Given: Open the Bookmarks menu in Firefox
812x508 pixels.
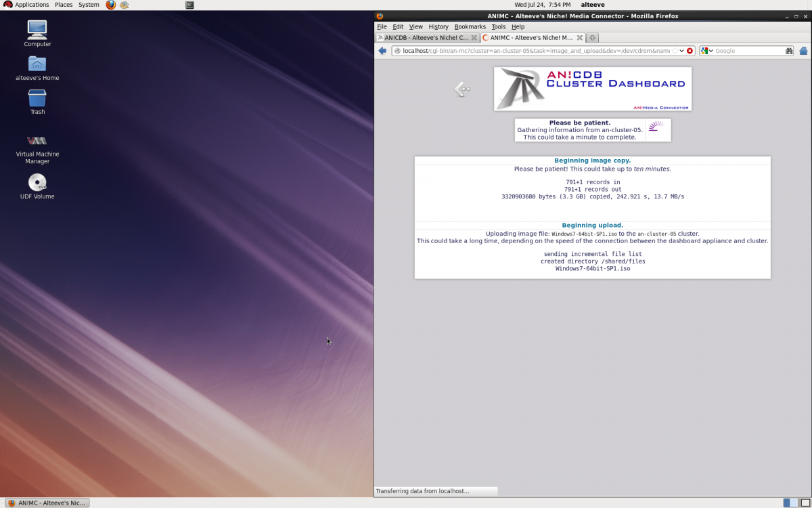Looking at the screenshot, I should pyautogui.click(x=470, y=26).
